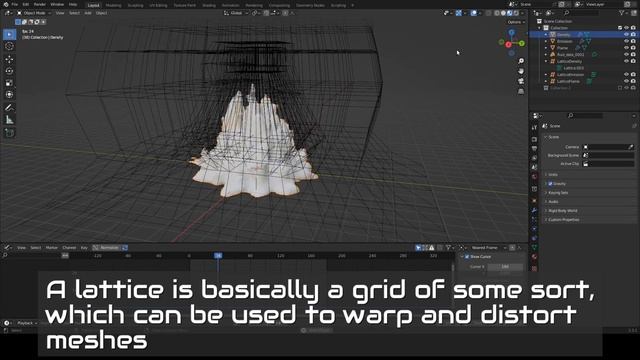
Task: Hide the Flame object eye icon
Action: (x=626, y=48)
